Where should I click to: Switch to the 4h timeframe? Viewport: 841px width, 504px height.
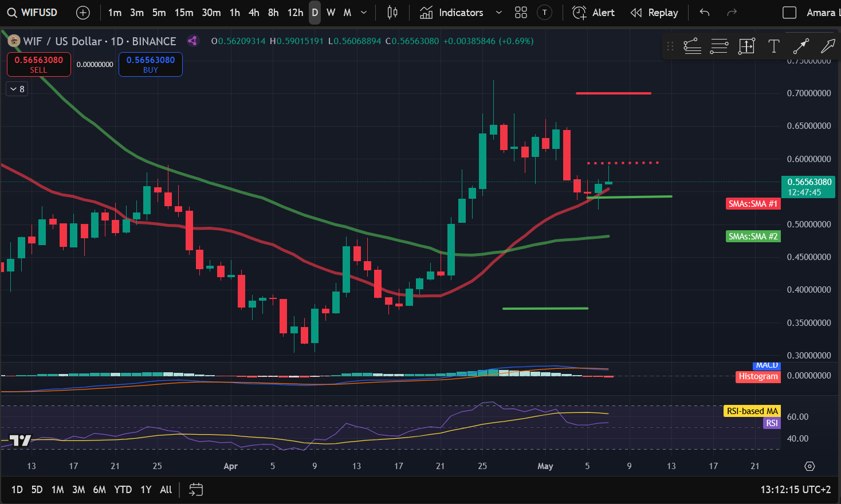pos(254,13)
